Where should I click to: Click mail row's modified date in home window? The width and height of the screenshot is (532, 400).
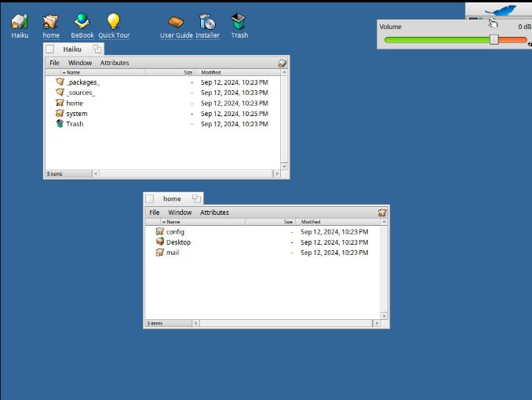pyautogui.click(x=334, y=253)
